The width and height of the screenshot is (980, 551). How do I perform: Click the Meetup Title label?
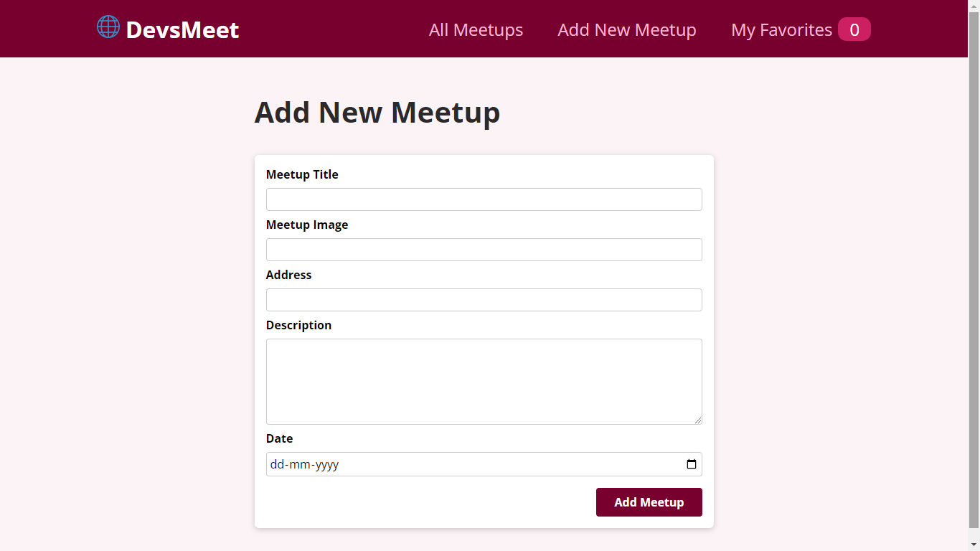click(x=302, y=174)
